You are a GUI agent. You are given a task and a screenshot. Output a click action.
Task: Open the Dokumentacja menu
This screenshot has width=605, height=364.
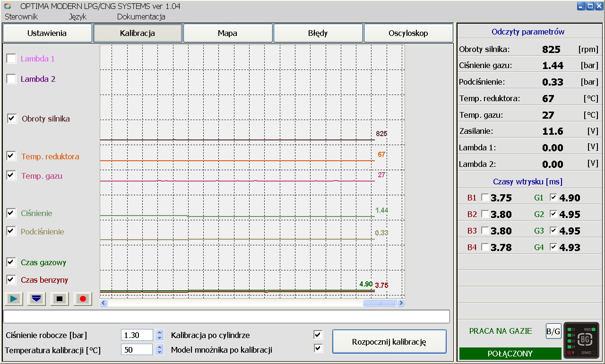coord(141,17)
